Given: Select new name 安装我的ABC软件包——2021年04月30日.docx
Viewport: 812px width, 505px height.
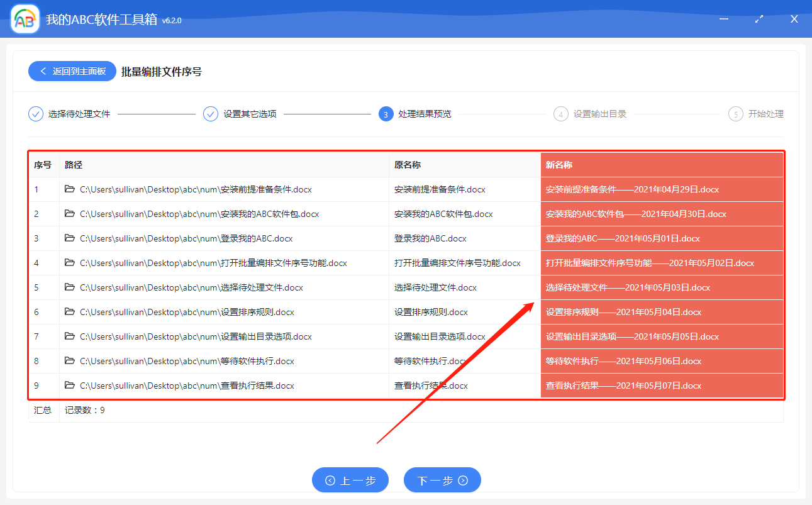Looking at the screenshot, I should [x=636, y=214].
